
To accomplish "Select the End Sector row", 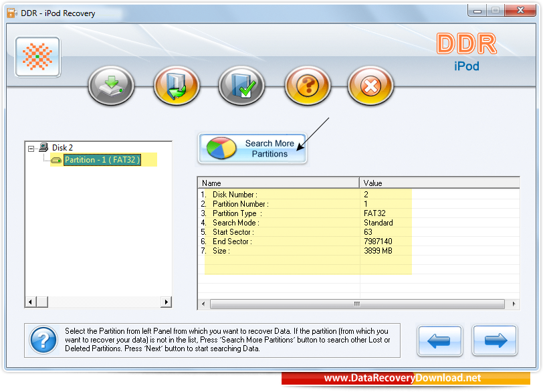I will tap(358, 241).
